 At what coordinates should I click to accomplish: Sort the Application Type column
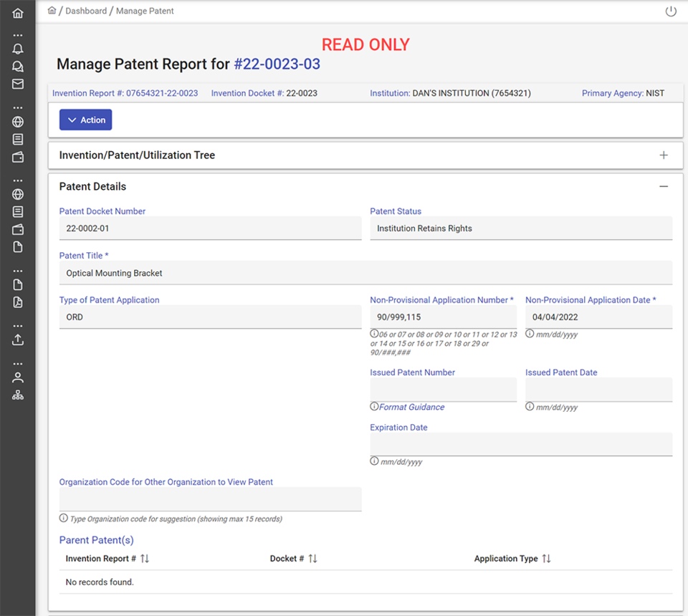point(545,558)
